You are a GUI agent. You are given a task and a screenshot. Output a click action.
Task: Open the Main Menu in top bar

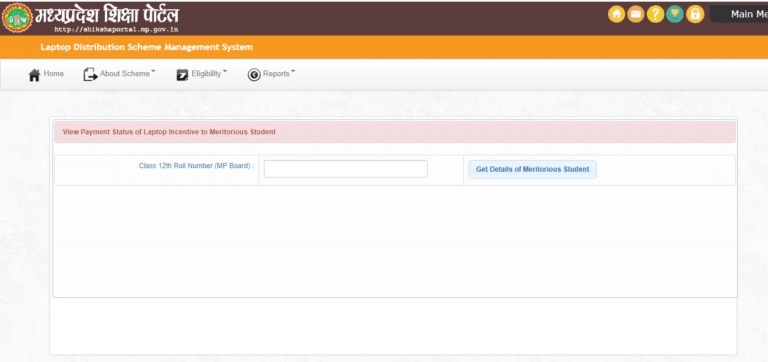(x=739, y=14)
